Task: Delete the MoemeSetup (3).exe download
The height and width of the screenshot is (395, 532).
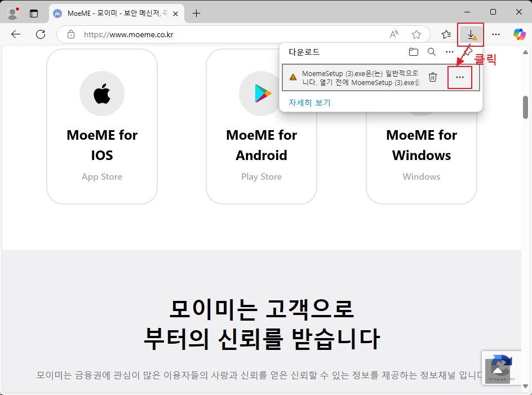Action: click(433, 77)
